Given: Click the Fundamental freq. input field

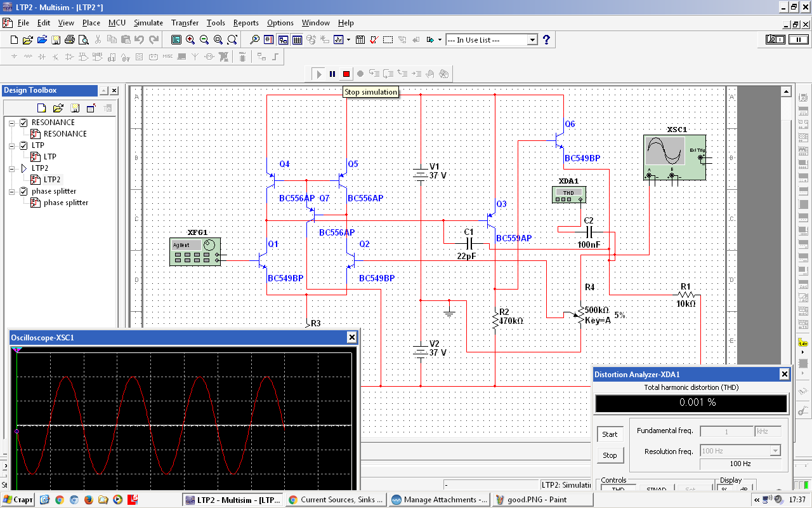Looking at the screenshot, I should tap(726, 431).
